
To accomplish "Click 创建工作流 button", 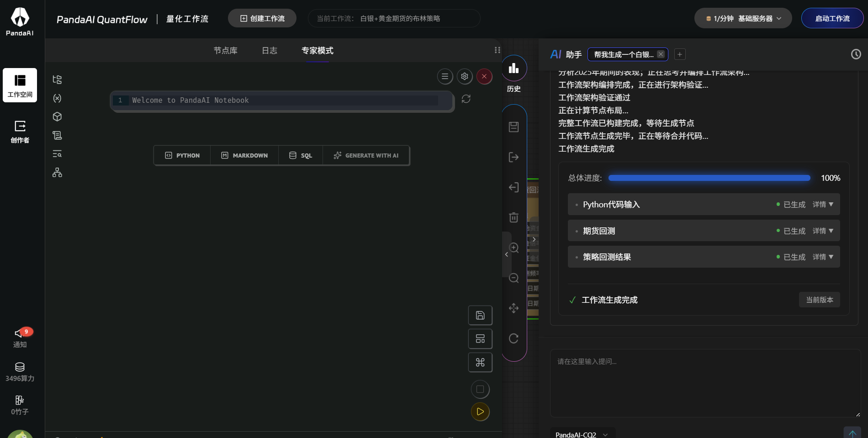I will [x=262, y=18].
